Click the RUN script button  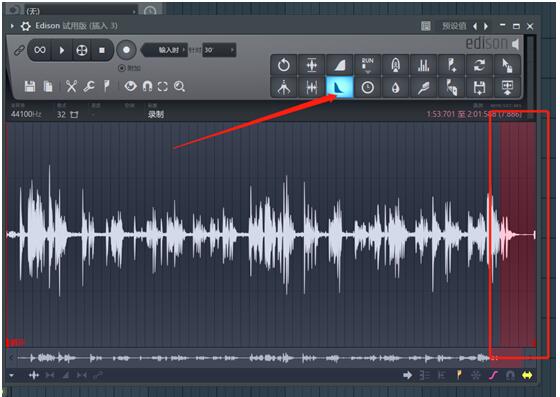pyautogui.click(x=367, y=65)
